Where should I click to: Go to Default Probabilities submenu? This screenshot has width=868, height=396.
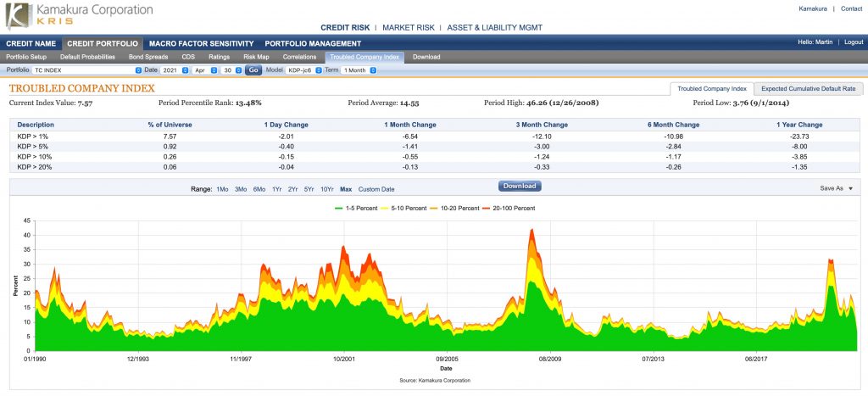[x=87, y=57]
